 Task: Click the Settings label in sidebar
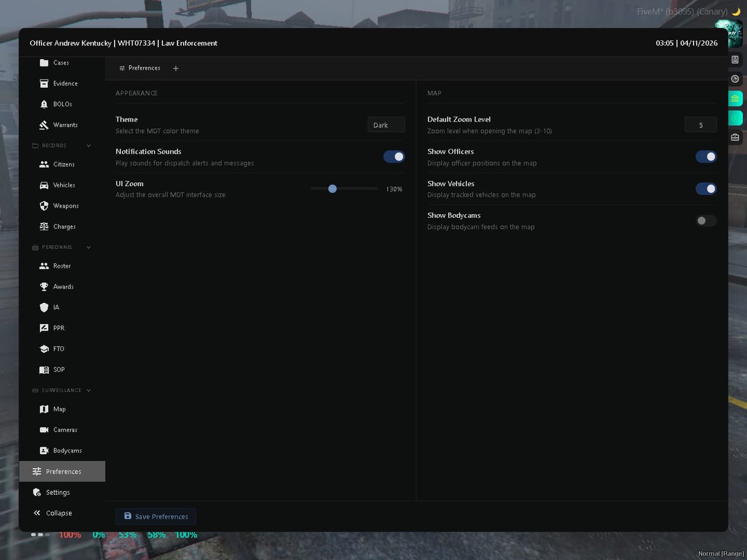[58, 492]
